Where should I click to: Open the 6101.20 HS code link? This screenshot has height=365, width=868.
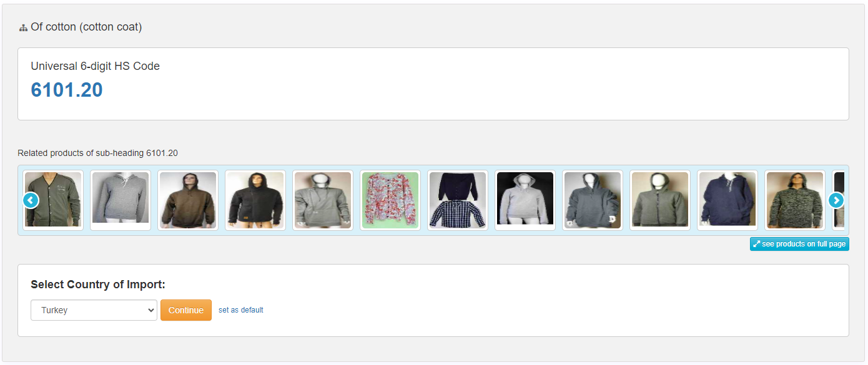click(x=67, y=90)
